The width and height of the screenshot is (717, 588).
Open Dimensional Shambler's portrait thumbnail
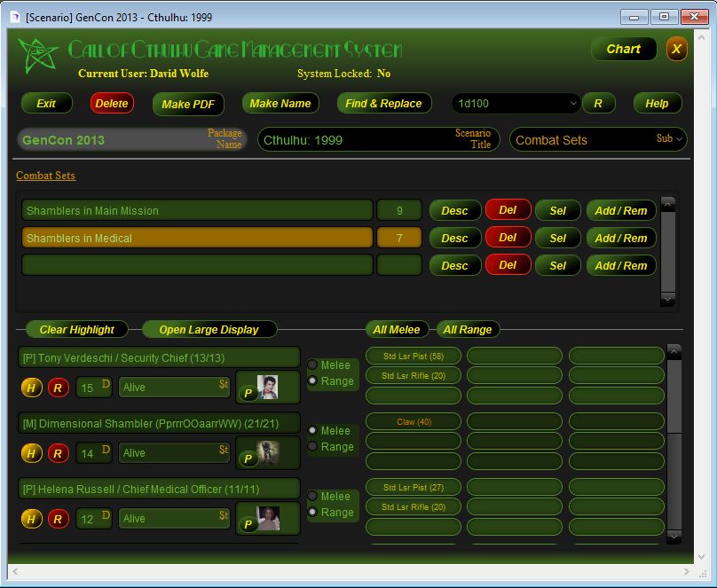pos(267,453)
